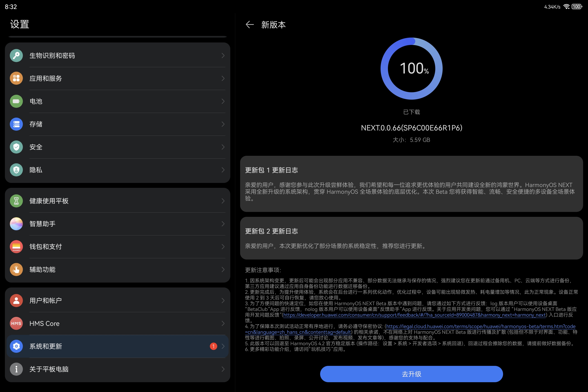Viewport: 588px width, 392px height.
Task: Tap the 已下载 status label
Action: [412, 112]
